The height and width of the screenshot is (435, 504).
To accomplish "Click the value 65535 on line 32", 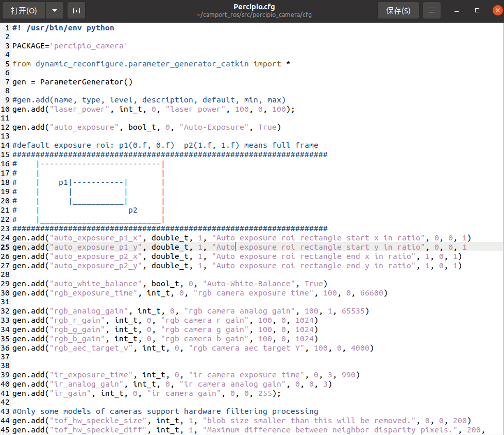I will [353, 311].
